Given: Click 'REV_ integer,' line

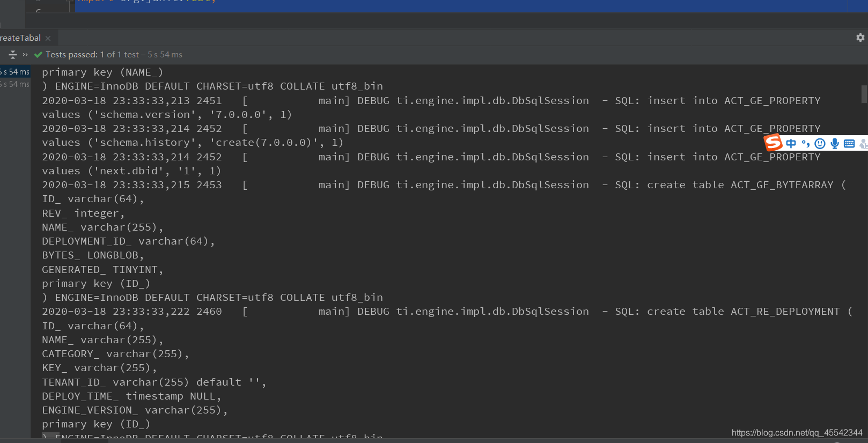Looking at the screenshot, I should [83, 213].
